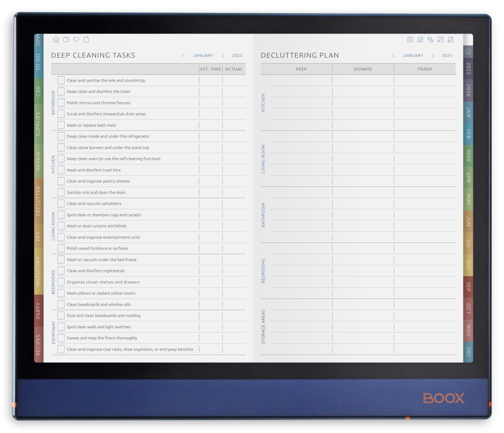Go to next month on Decluttering Plan page
Screen dimensions: 504x433
pos(433,56)
